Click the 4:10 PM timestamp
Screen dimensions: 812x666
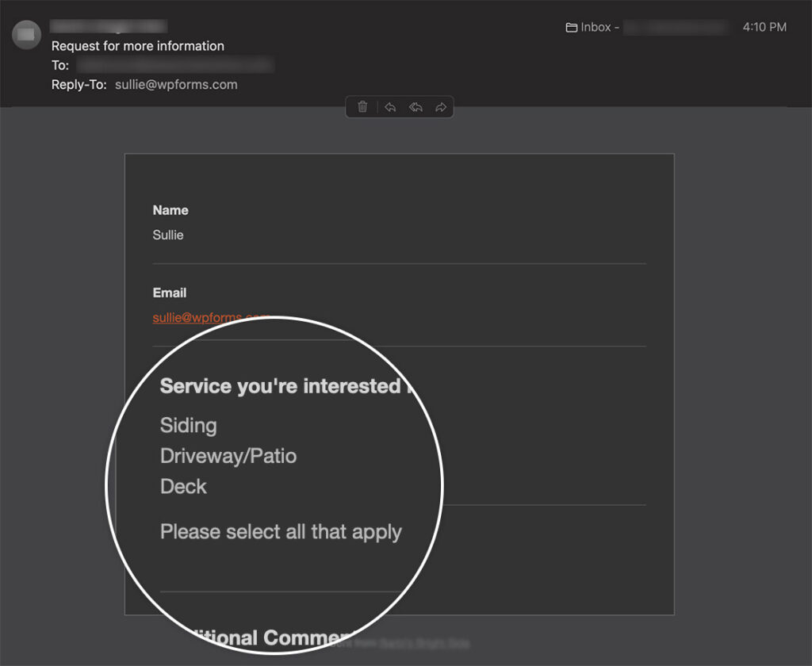(764, 26)
